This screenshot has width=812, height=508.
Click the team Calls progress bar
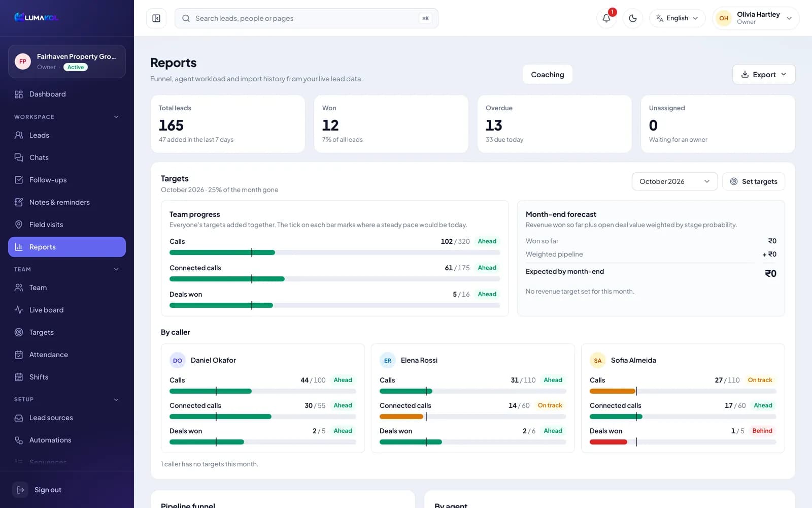[334, 252]
